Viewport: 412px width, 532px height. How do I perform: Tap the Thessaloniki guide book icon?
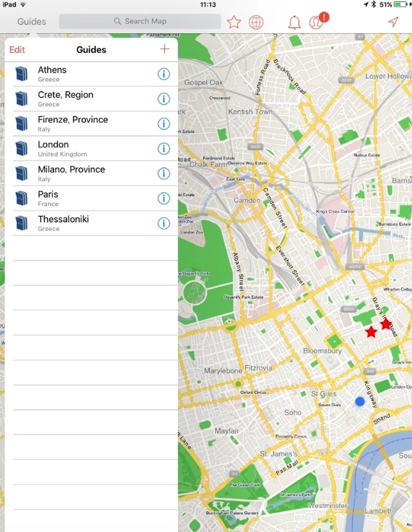point(22,223)
